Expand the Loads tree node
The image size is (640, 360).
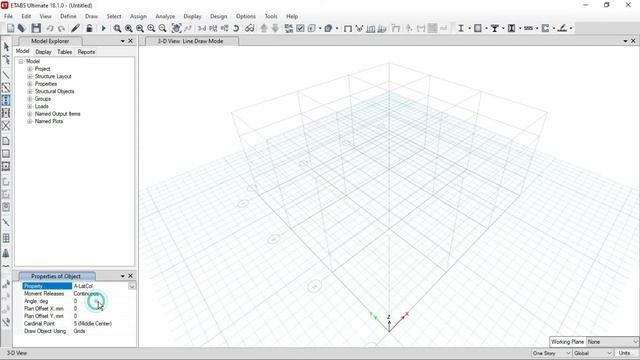[x=29, y=106]
